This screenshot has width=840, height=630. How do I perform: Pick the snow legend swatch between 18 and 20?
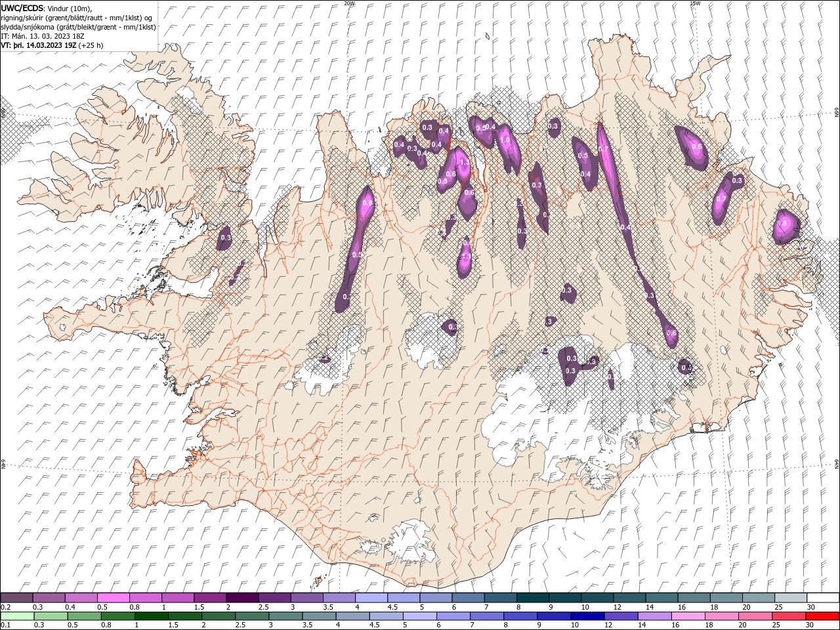pyautogui.click(x=726, y=598)
